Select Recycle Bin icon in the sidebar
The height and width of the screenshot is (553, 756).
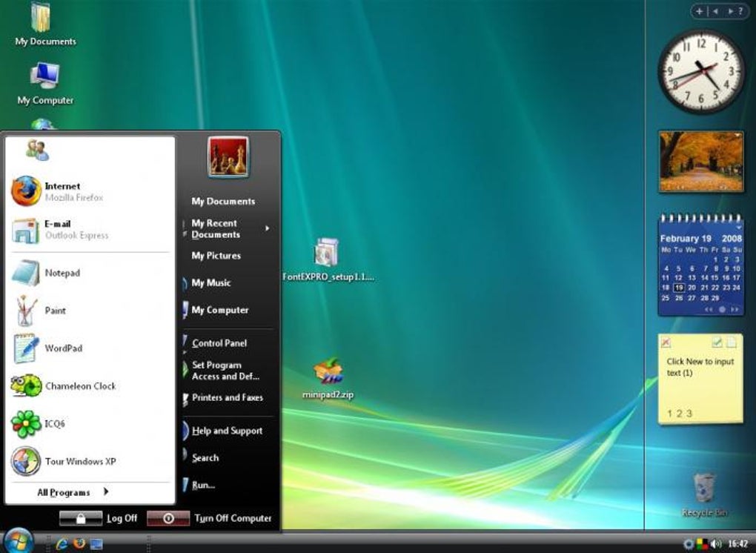click(704, 494)
